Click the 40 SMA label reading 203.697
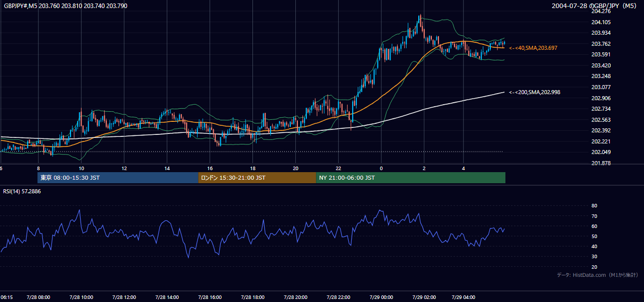 click(x=533, y=48)
